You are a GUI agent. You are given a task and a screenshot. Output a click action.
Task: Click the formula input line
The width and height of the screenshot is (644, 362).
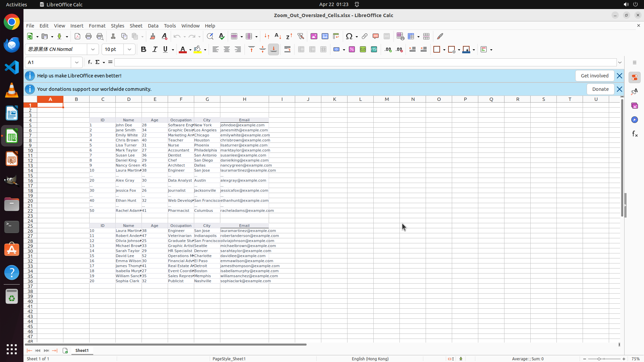tap(365, 62)
